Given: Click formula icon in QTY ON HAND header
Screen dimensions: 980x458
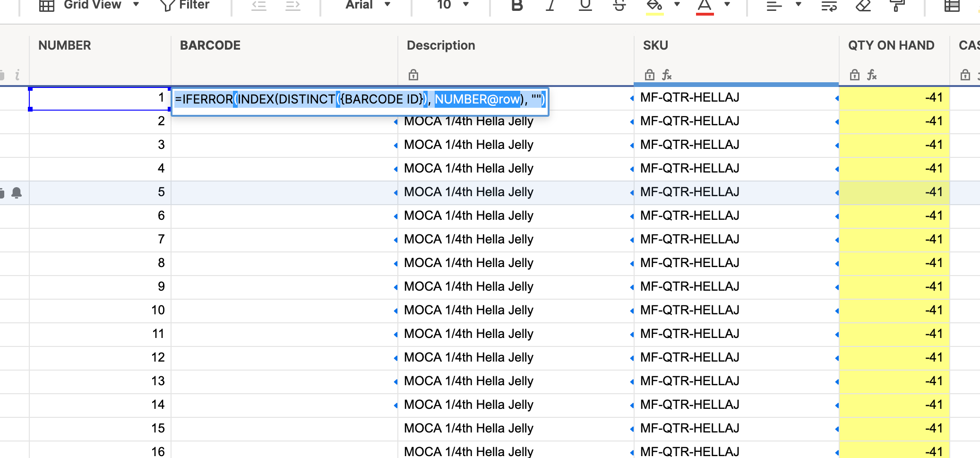Looking at the screenshot, I should click(x=872, y=75).
